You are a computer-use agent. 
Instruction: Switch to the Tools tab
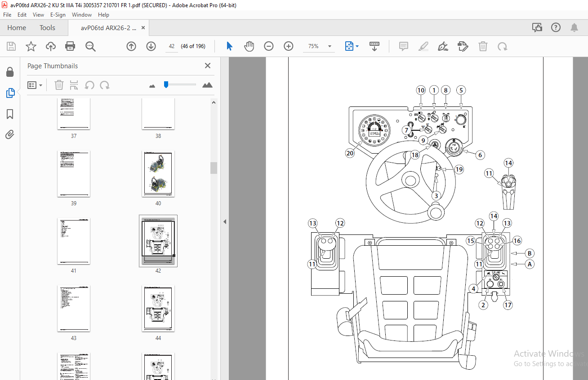click(x=47, y=28)
